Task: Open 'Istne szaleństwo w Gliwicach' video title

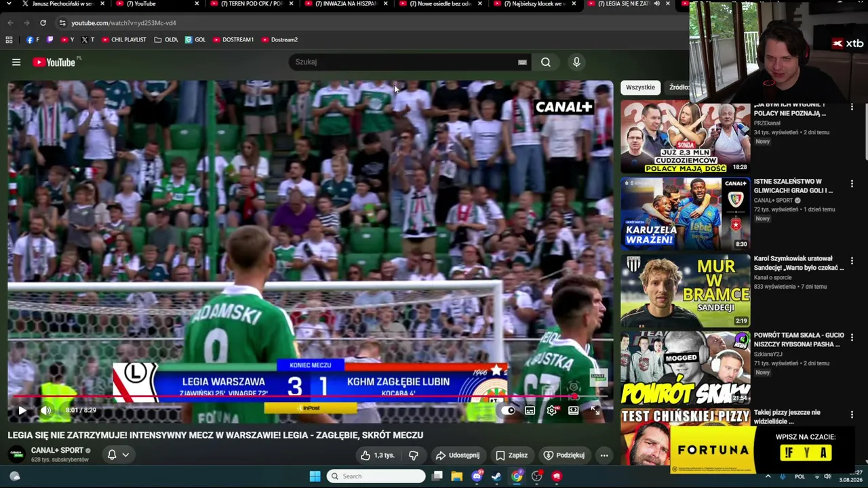Action: click(x=793, y=186)
